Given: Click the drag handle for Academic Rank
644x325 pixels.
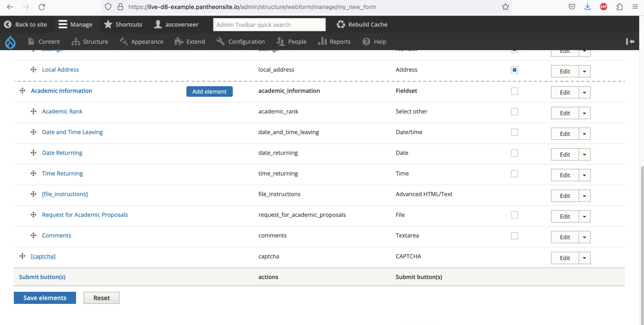Looking at the screenshot, I should pyautogui.click(x=33, y=111).
